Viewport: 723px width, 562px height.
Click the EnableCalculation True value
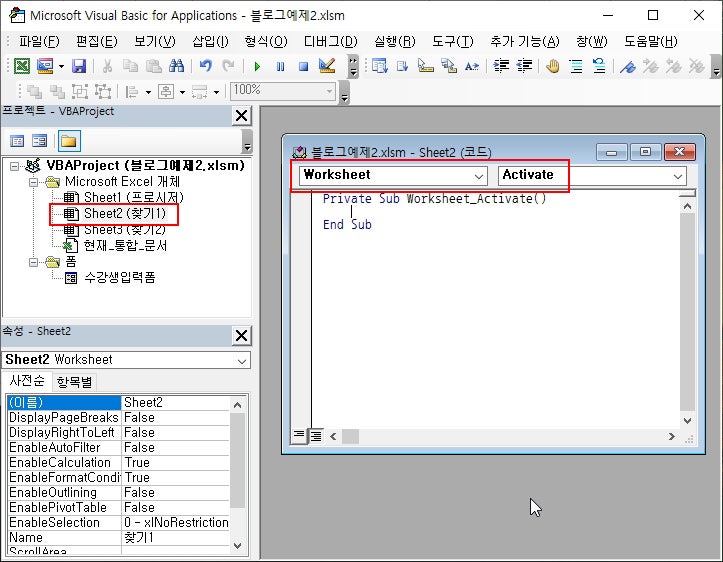pyautogui.click(x=175, y=463)
